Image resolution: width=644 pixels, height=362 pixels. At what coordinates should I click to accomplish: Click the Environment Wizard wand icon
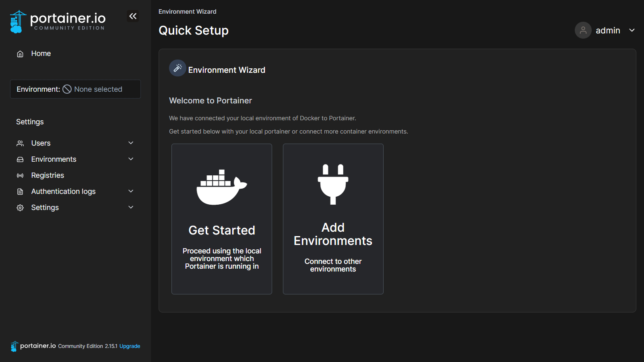(178, 68)
